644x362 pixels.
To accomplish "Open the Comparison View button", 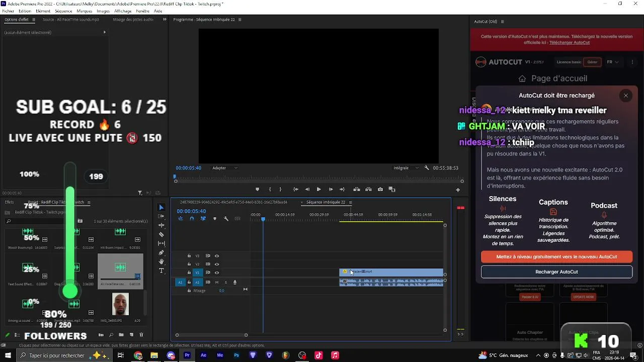I will [x=392, y=190].
